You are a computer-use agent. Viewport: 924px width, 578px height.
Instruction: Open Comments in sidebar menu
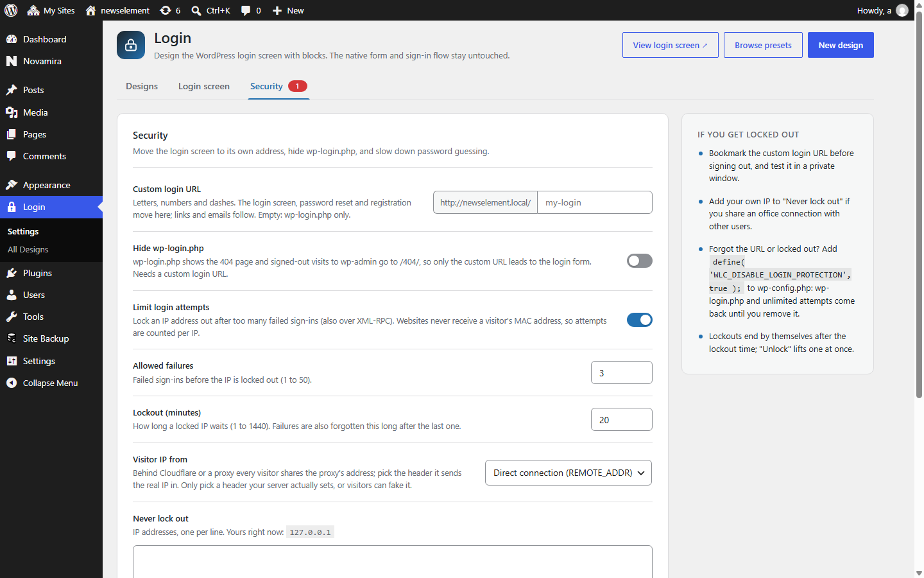coord(51,156)
